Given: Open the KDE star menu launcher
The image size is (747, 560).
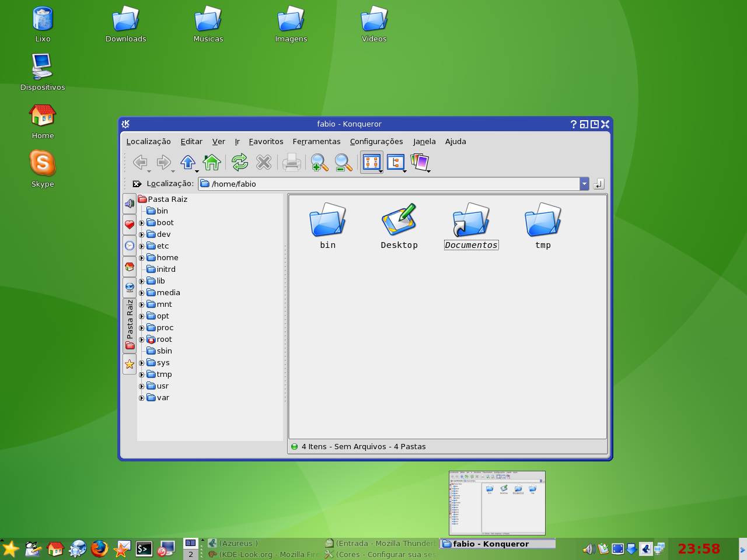Looking at the screenshot, I should coord(11,549).
